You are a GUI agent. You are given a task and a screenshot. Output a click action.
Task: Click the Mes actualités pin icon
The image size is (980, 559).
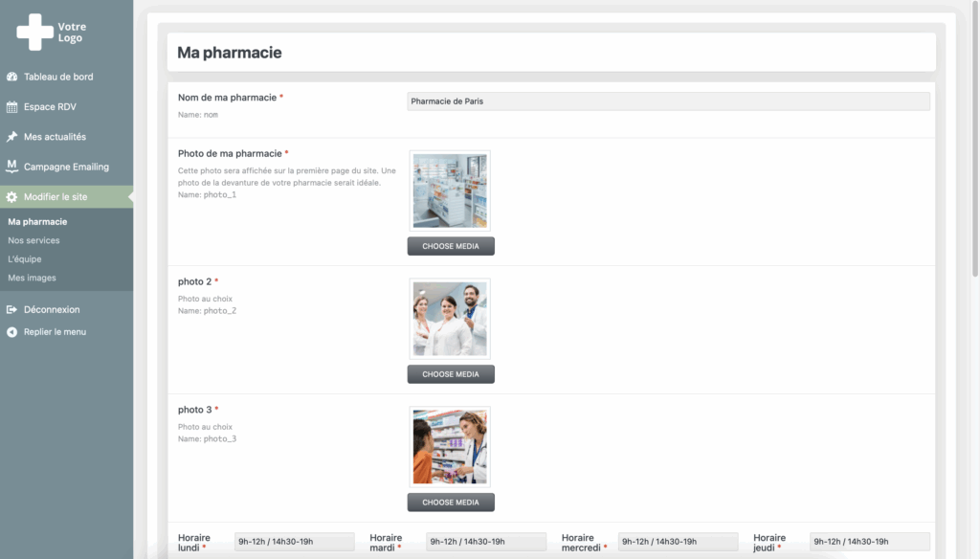coord(11,136)
